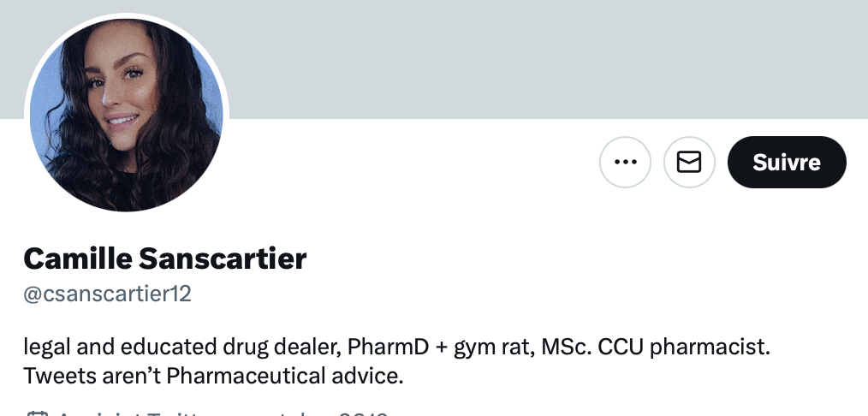
Task: Open the three-dot more options menu
Action: pyautogui.click(x=625, y=162)
